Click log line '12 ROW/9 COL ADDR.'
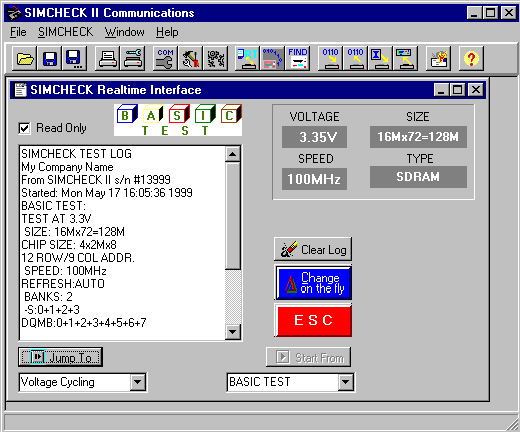This screenshot has height=432, width=520. 78,258
